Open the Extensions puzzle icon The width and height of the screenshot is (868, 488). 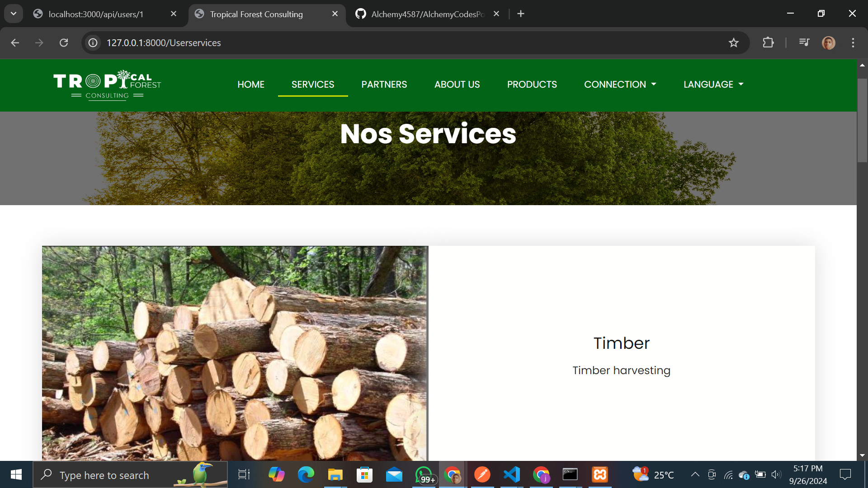pyautogui.click(x=768, y=42)
